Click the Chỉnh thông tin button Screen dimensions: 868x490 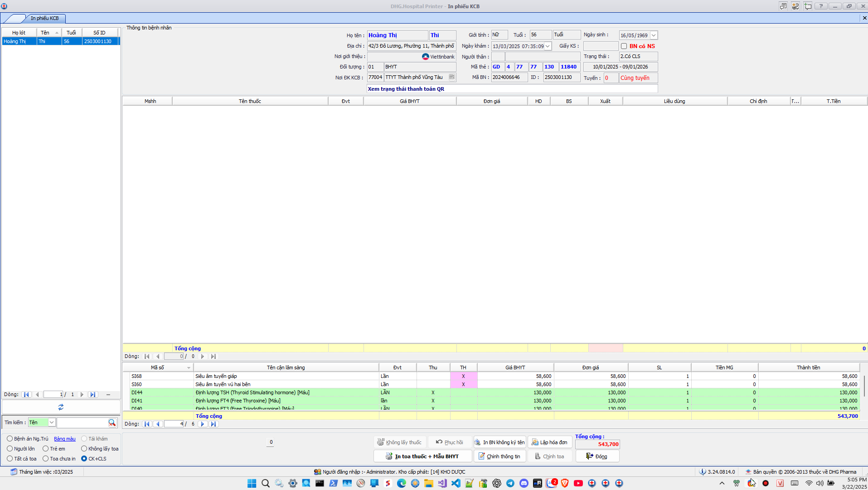pyautogui.click(x=499, y=456)
